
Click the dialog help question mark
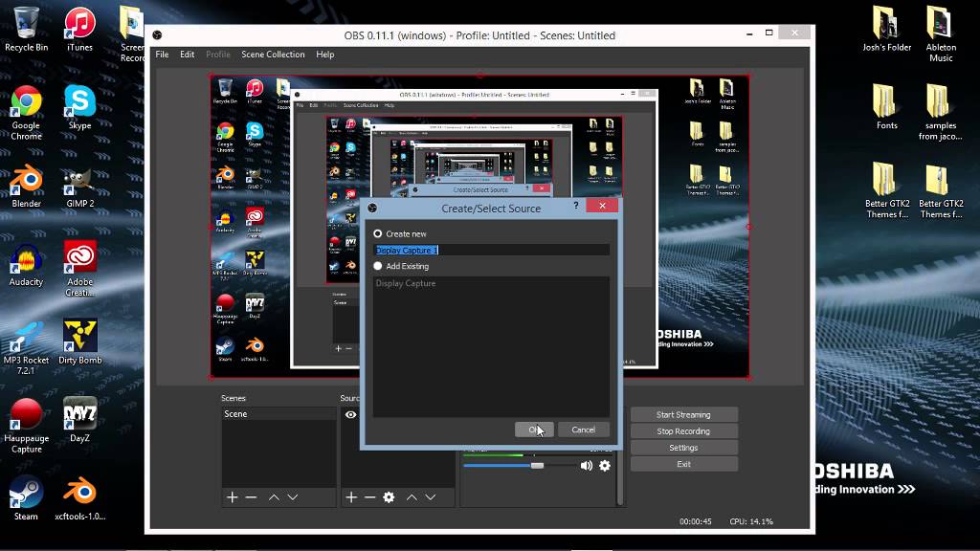(x=575, y=205)
